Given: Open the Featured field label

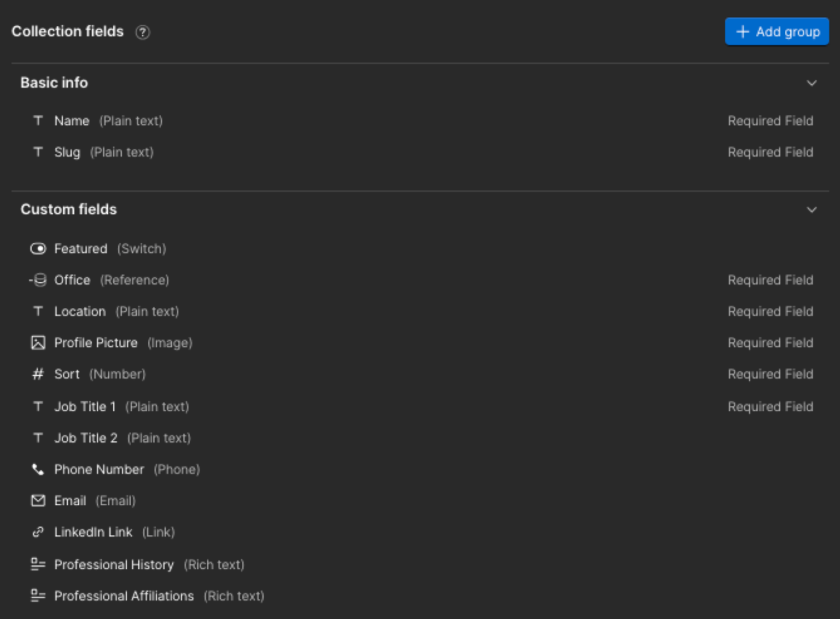Looking at the screenshot, I should point(81,249).
